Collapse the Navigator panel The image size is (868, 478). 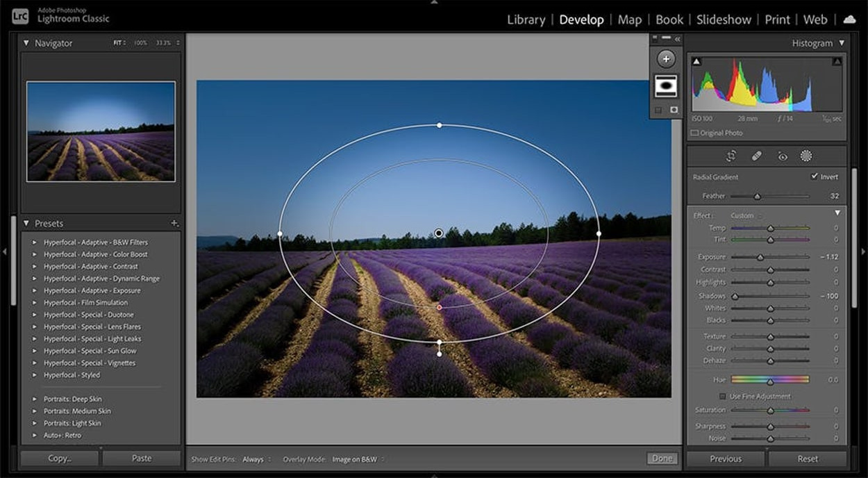[26, 43]
